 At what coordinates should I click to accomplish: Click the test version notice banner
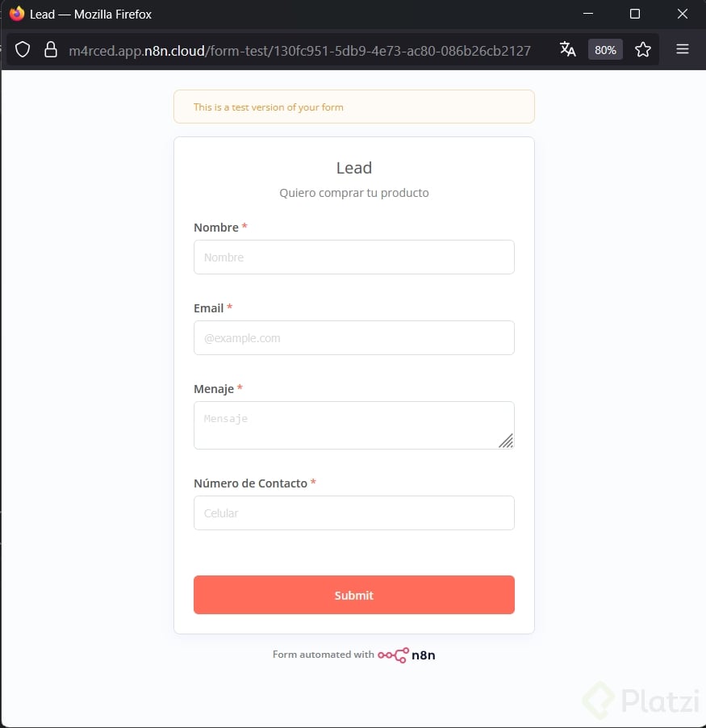pyautogui.click(x=353, y=107)
